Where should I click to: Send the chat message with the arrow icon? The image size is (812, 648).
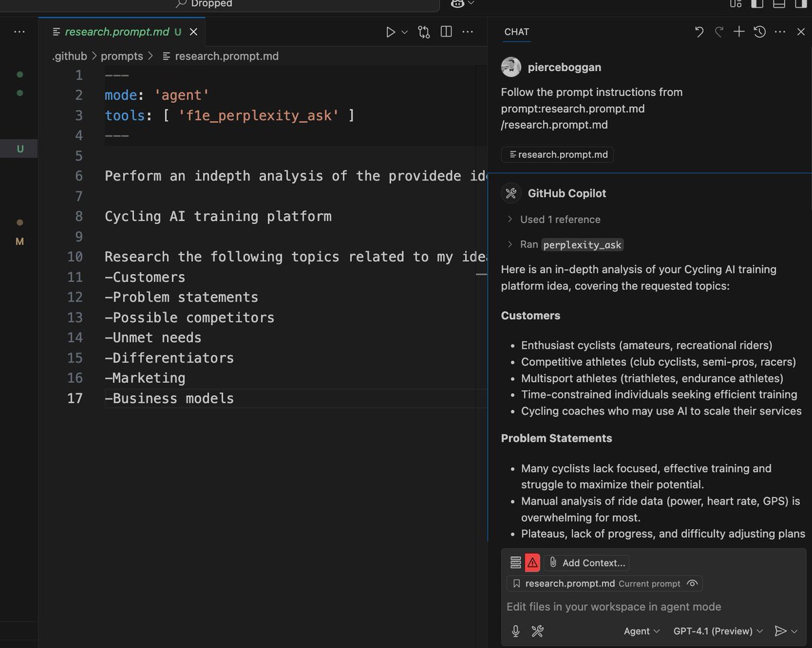780,631
